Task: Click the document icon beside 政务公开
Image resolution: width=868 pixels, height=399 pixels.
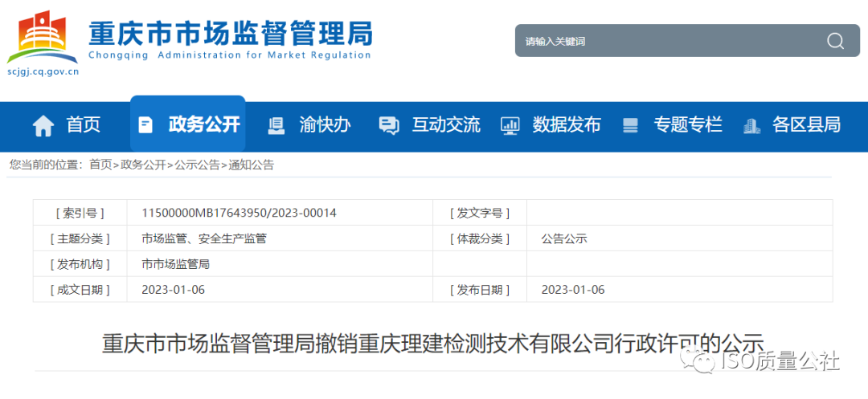Action: pos(145,125)
